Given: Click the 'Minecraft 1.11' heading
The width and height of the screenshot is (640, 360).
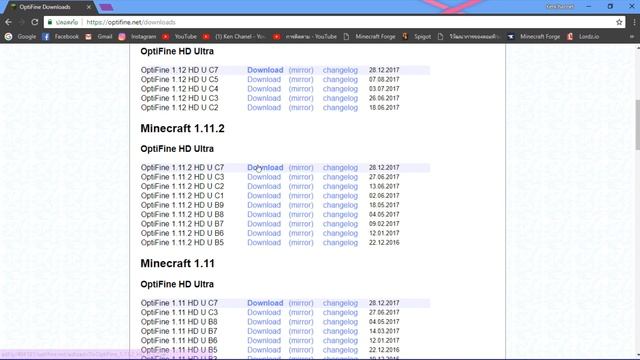Looking at the screenshot, I should (x=177, y=264).
